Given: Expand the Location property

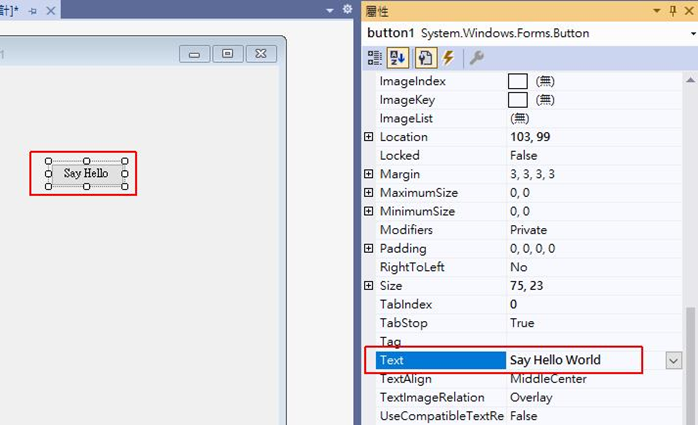Looking at the screenshot, I should coord(369,137).
